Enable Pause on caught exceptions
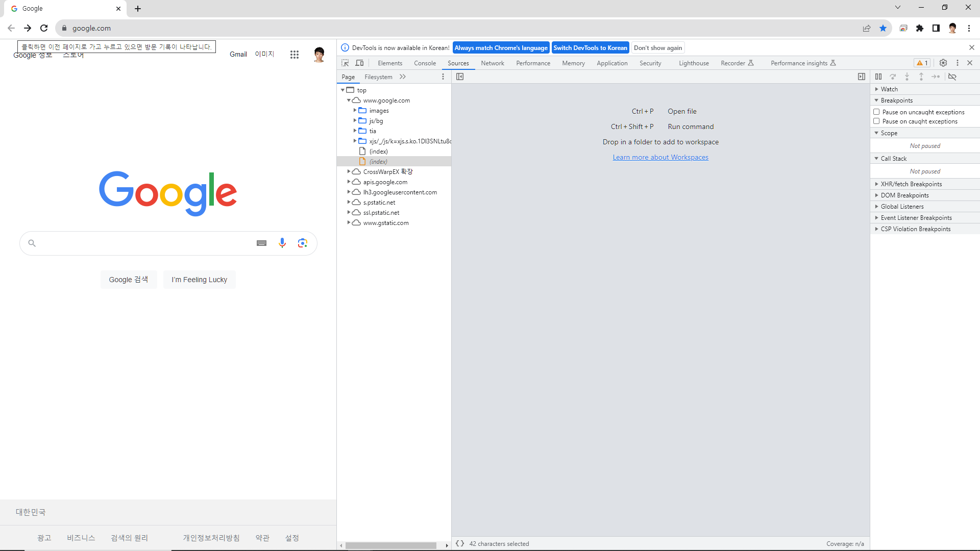 [x=876, y=121]
